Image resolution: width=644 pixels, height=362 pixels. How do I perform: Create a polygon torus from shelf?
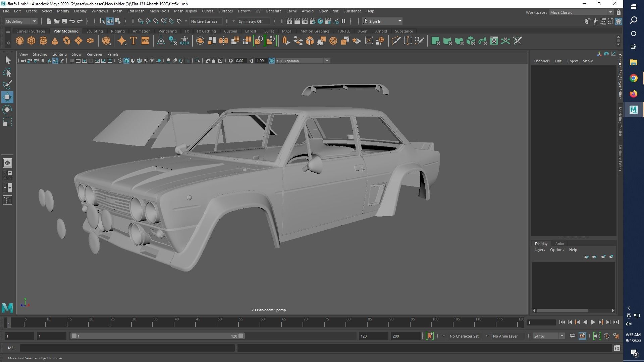(x=67, y=41)
